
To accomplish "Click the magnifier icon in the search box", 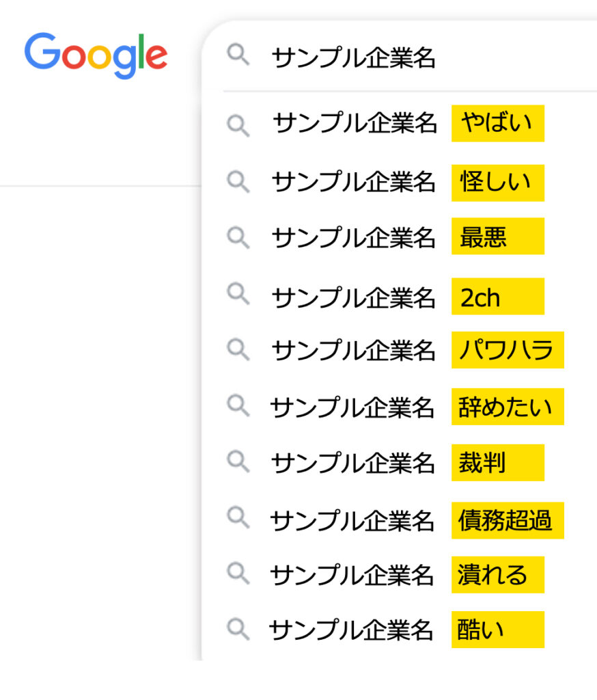I will pyautogui.click(x=238, y=56).
